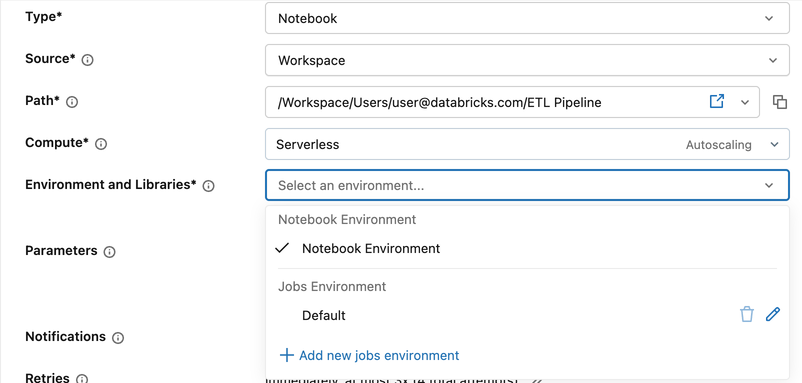802x383 pixels.
Task: Show info tooltip for Compute
Action: [101, 144]
